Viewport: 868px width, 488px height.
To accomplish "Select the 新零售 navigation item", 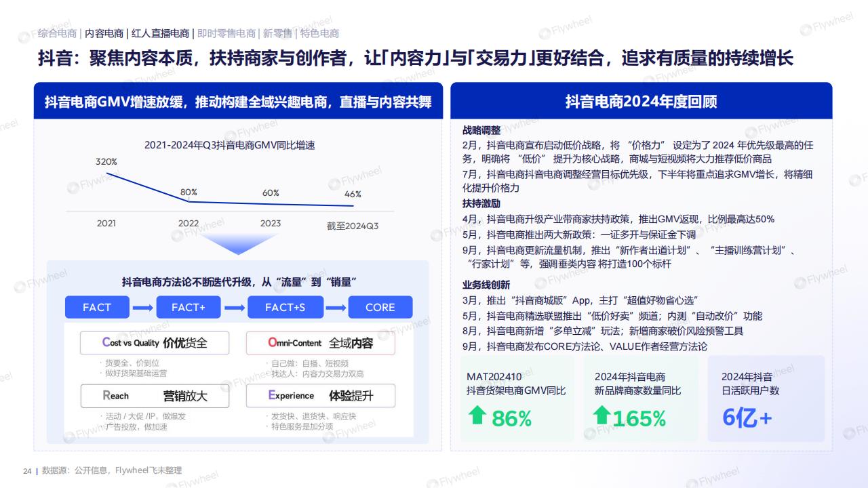I will click(x=278, y=33).
